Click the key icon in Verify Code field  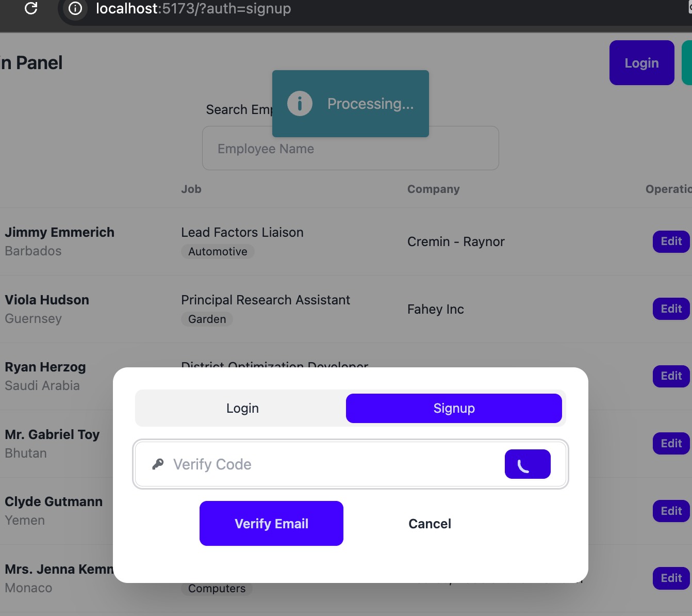(158, 464)
